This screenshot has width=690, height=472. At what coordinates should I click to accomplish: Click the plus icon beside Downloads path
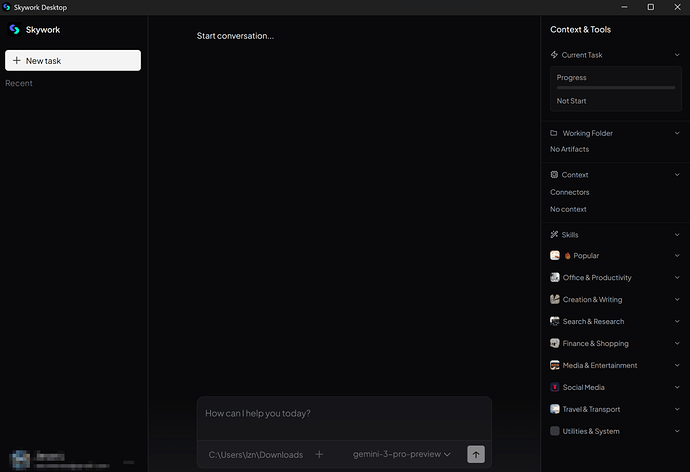[x=319, y=454]
